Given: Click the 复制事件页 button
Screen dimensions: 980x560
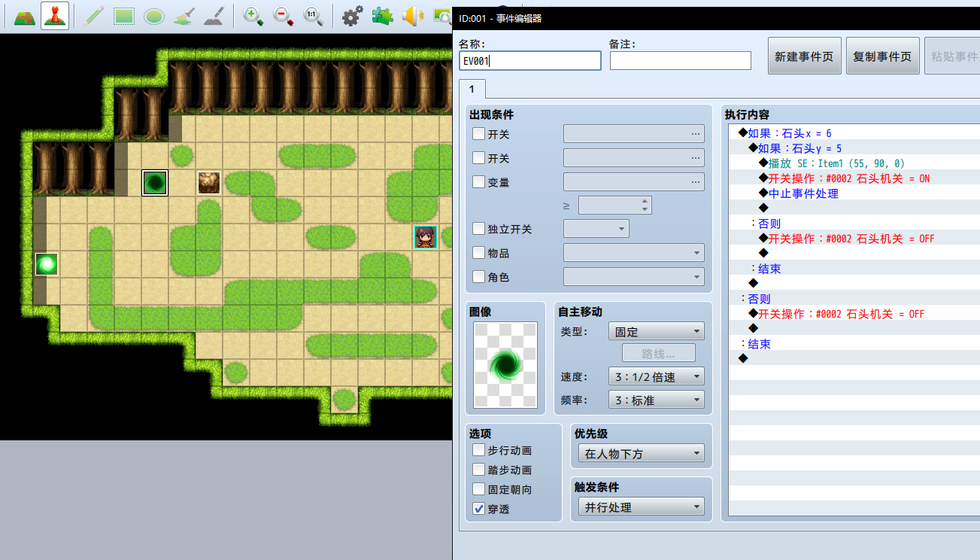Looking at the screenshot, I should click(x=883, y=56).
